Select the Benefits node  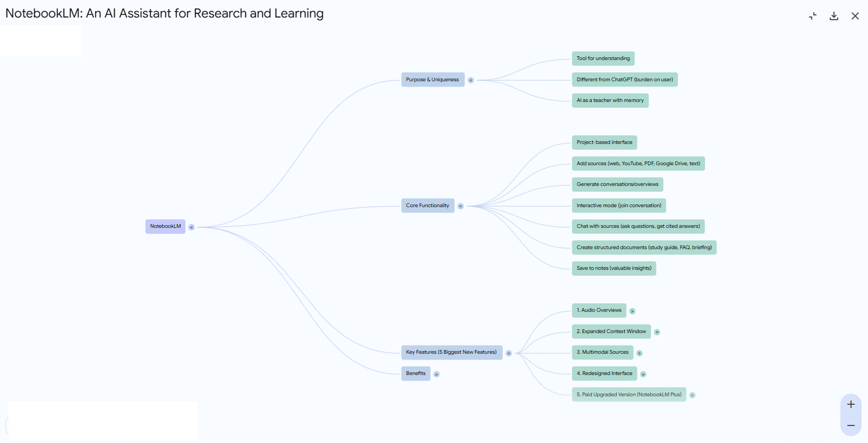click(x=416, y=373)
